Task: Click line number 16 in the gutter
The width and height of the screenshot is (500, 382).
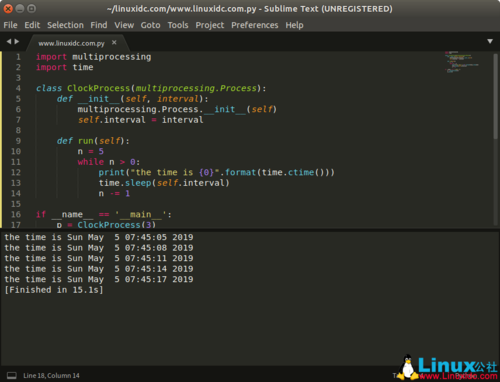Action: tap(16, 214)
